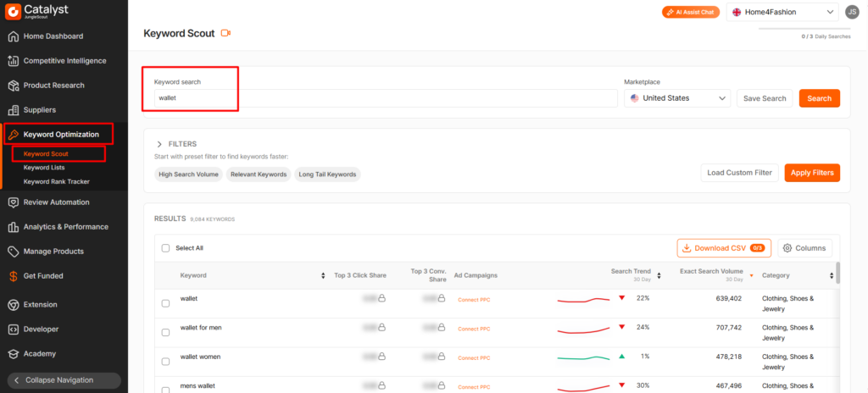Click Connect PPC in 'wallet women' row
The height and width of the screenshot is (393, 868).
point(474,357)
